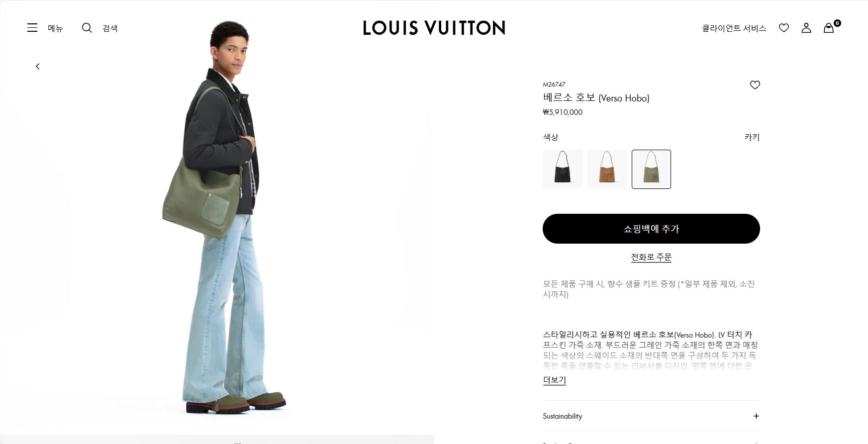Select the khaki bag color option
The width and height of the screenshot is (868, 444).
tap(651, 169)
